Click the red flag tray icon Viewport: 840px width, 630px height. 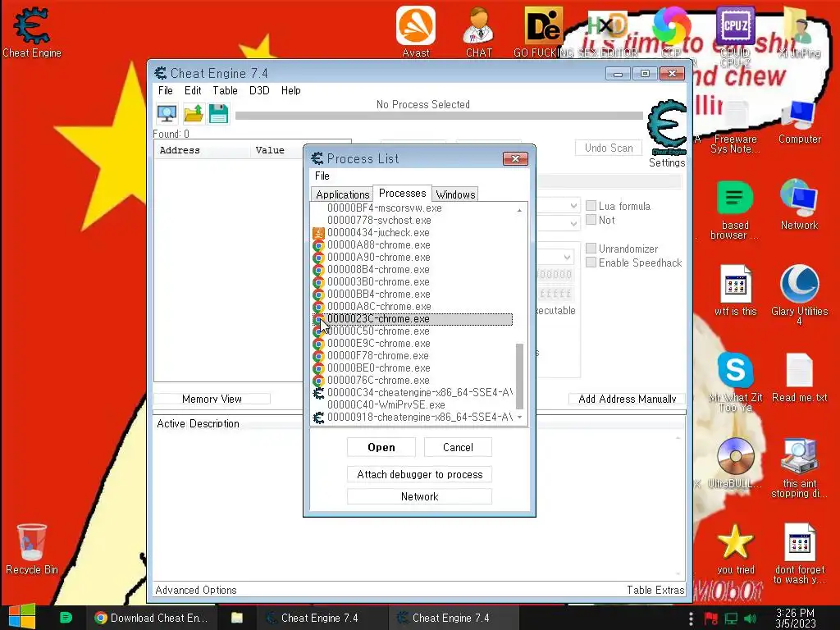pyautogui.click(x=711, y=619)
